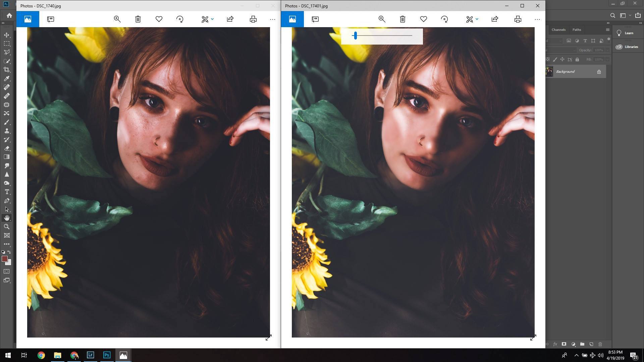Select the Type tool

pos(7,192)
